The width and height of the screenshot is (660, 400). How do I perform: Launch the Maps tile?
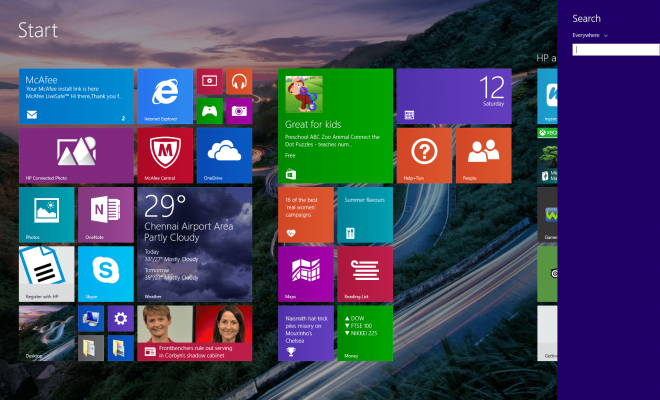(x=306, y=274)
